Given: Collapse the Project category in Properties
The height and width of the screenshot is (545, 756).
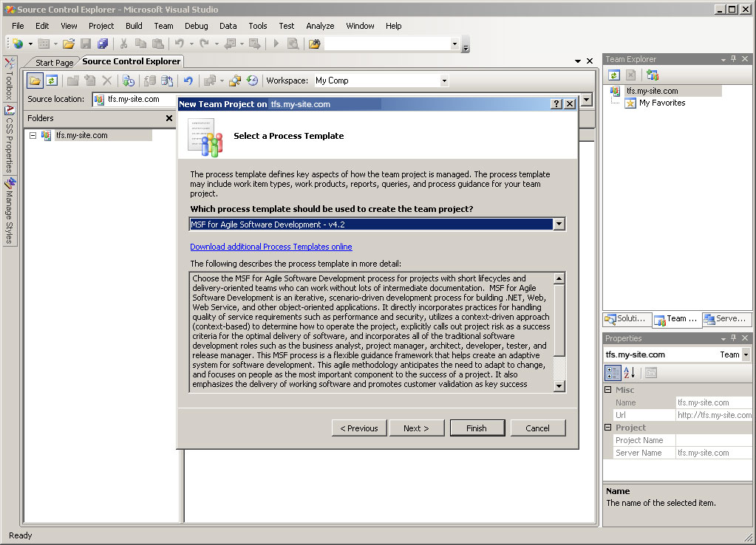Looking at the screenshot, I should point(608,427).
